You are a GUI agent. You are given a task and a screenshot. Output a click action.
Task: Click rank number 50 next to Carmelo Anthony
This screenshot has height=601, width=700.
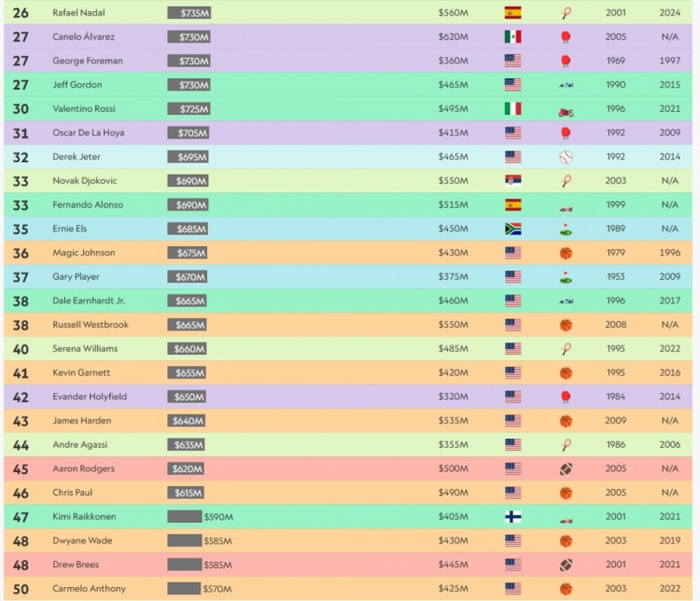pyautogui.click(x=20, y=589)
